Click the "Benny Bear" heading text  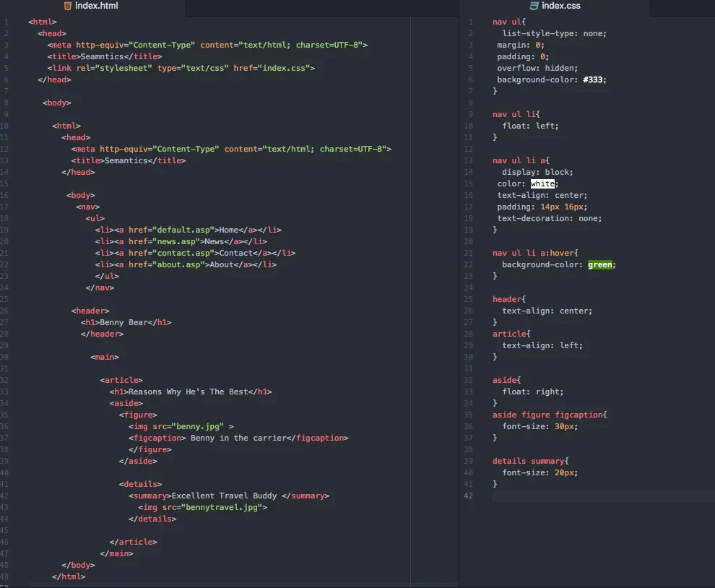click(x=123, y=322)
